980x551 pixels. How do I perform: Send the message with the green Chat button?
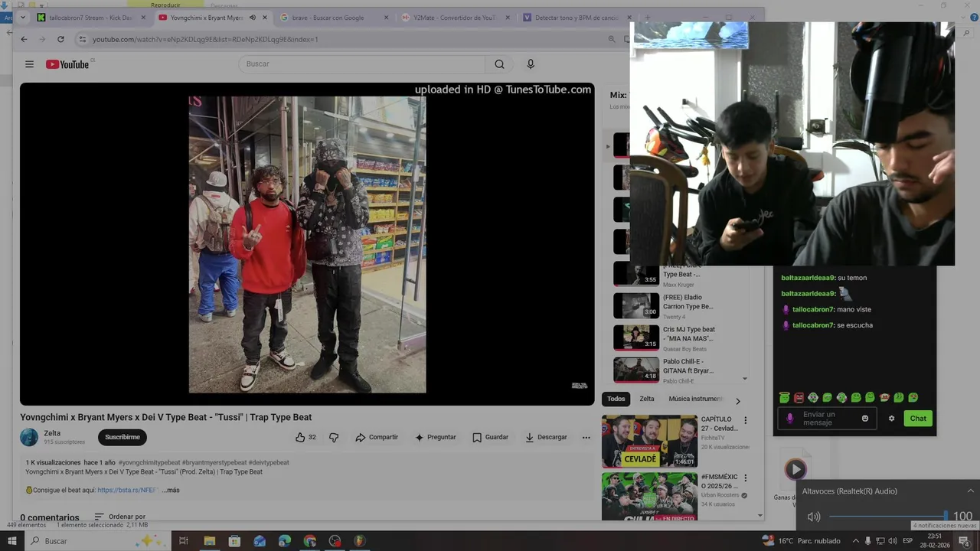918,418
